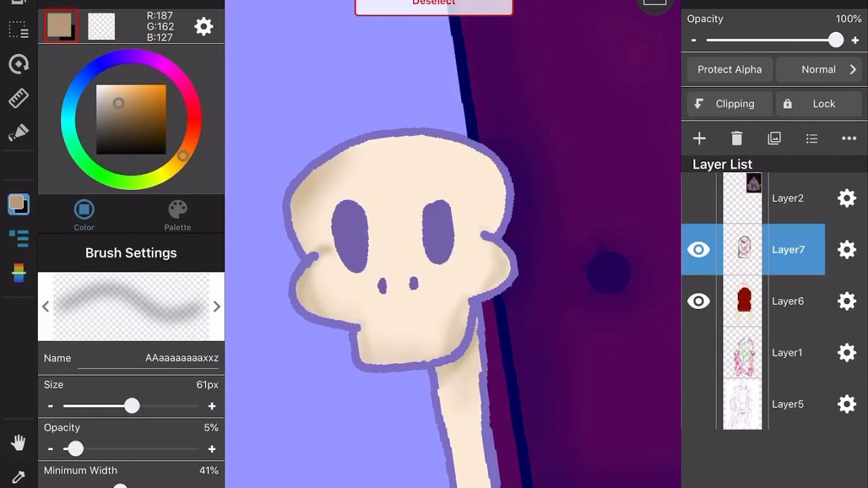868x488 pixels.
Task: Open Layer1 settings gear
Action: click(x=847, y=352)
